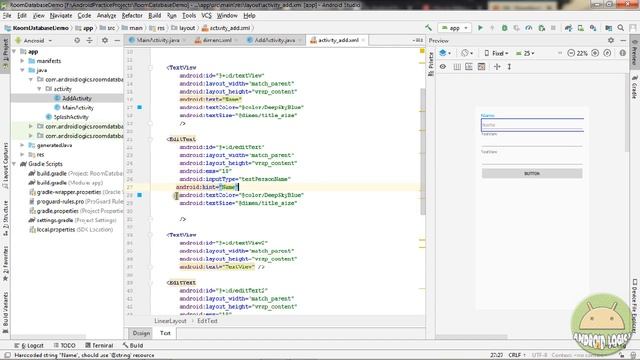Open the Refactor menu
The image size is (640, 360).
[132, 16]
